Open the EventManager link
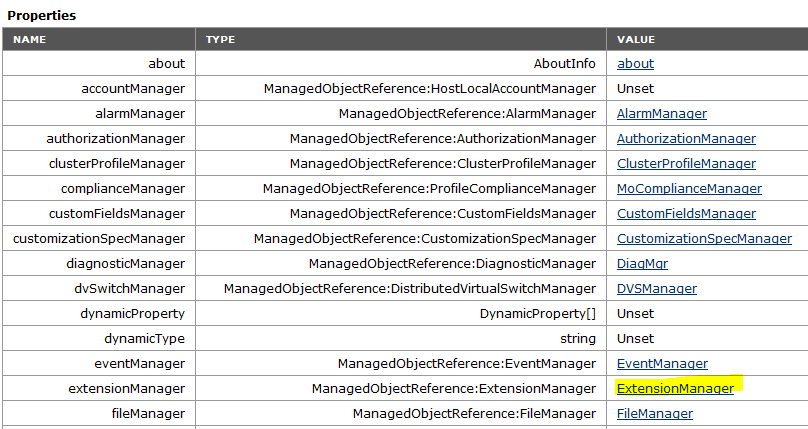The image size is (808, 429). (x=662, y=364)
